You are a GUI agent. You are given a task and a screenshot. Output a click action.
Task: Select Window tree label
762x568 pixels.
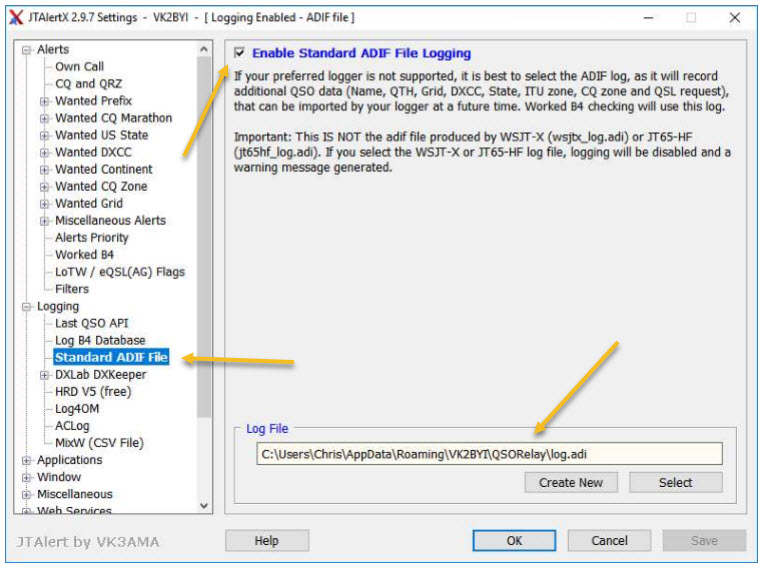coord(59,477)
